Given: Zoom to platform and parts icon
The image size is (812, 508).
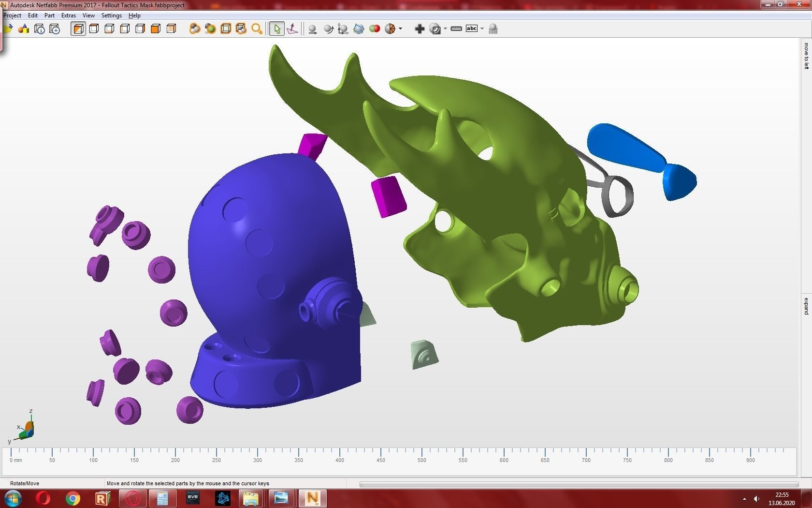Looking at the screenshot, I should coord(241,29).
